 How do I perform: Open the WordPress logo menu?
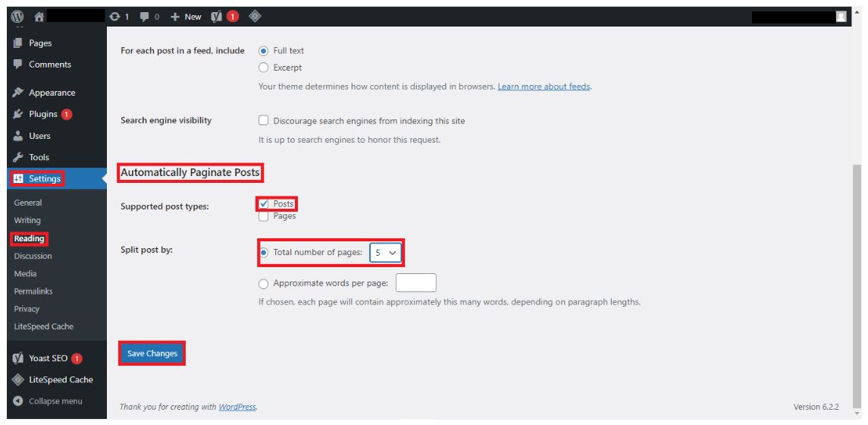[17, 17]
